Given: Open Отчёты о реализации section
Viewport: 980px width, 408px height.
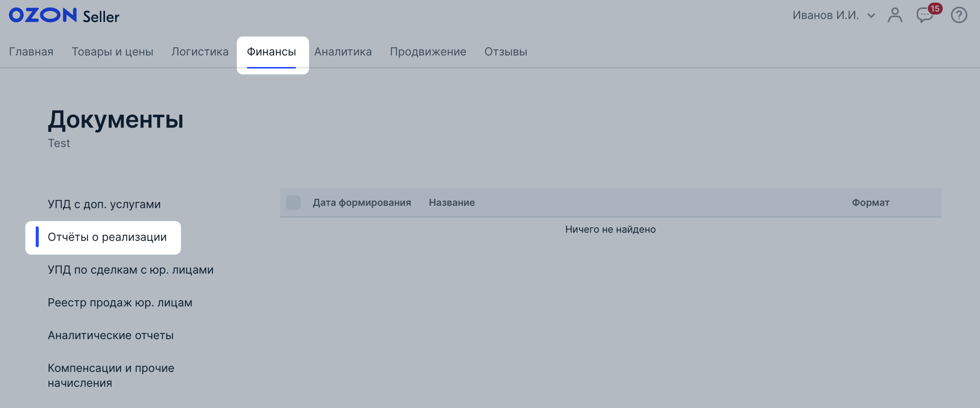Looking at the screenshot, I should (x=107, y=237).
